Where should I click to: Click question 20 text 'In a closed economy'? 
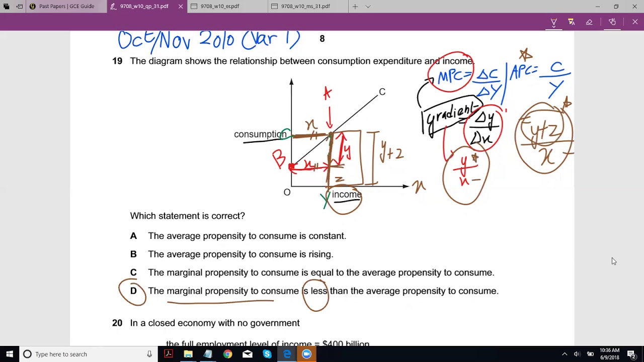[x=215, y=323]
